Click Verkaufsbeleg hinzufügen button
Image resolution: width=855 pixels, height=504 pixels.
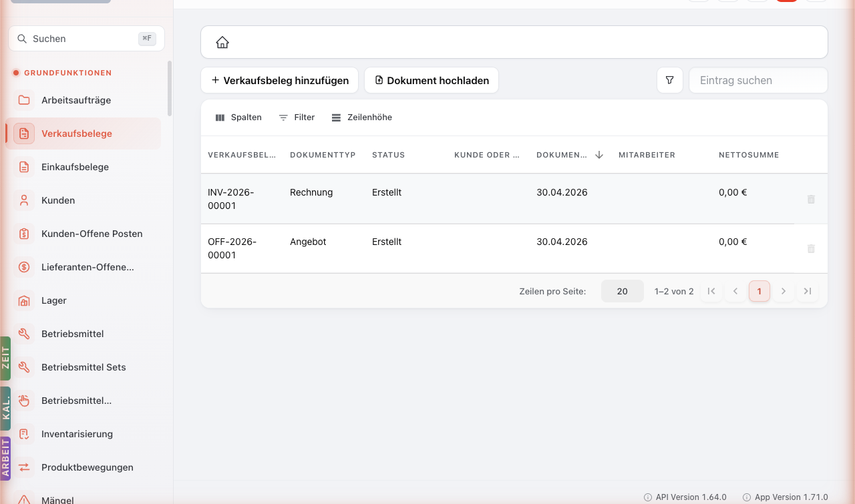[x=280, y=80]
